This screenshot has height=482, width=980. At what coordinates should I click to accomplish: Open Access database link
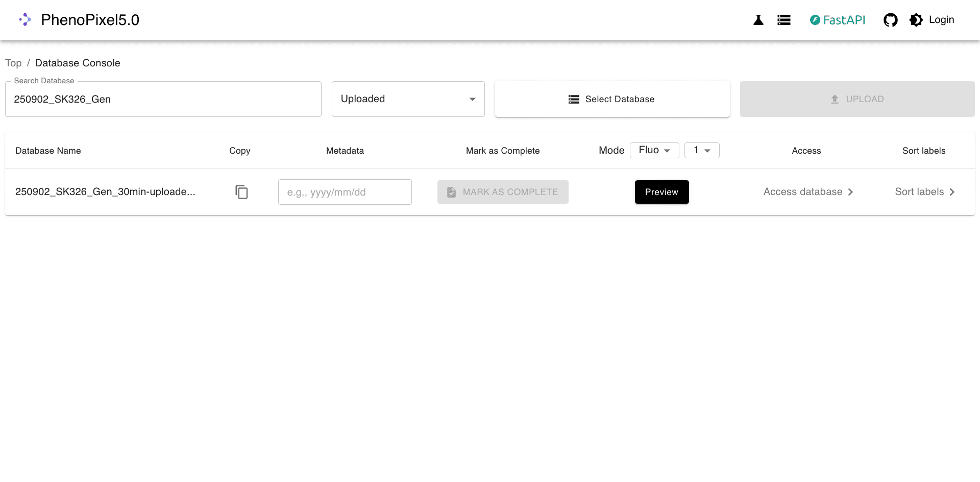(x=807, y=192)
